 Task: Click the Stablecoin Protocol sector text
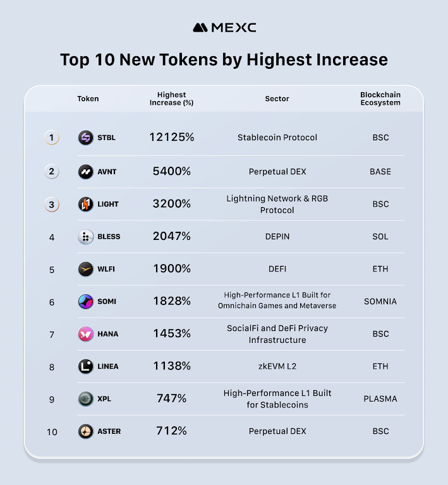pyautogui.click(x=277, y=138)
